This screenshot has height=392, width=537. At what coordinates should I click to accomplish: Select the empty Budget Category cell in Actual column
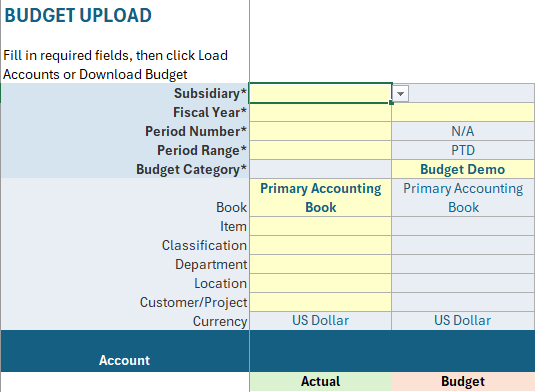coord(321,169)
